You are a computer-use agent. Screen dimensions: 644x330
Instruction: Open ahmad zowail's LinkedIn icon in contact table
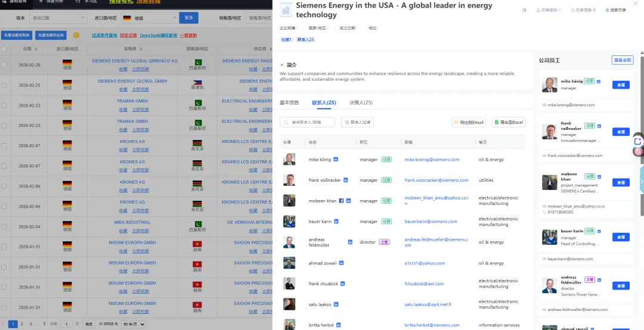(x=341, y=263)
